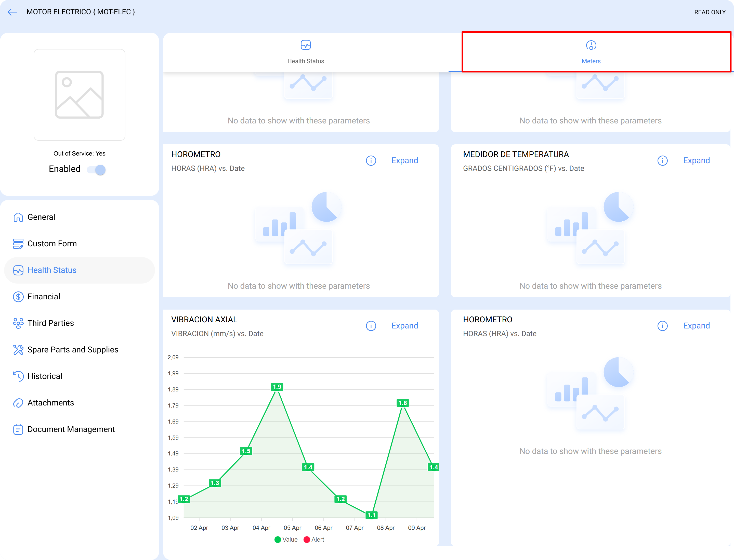This screenshot has height=560, width=734.
Task: Open the Health Status tab at top
Action: coord(306,52)
